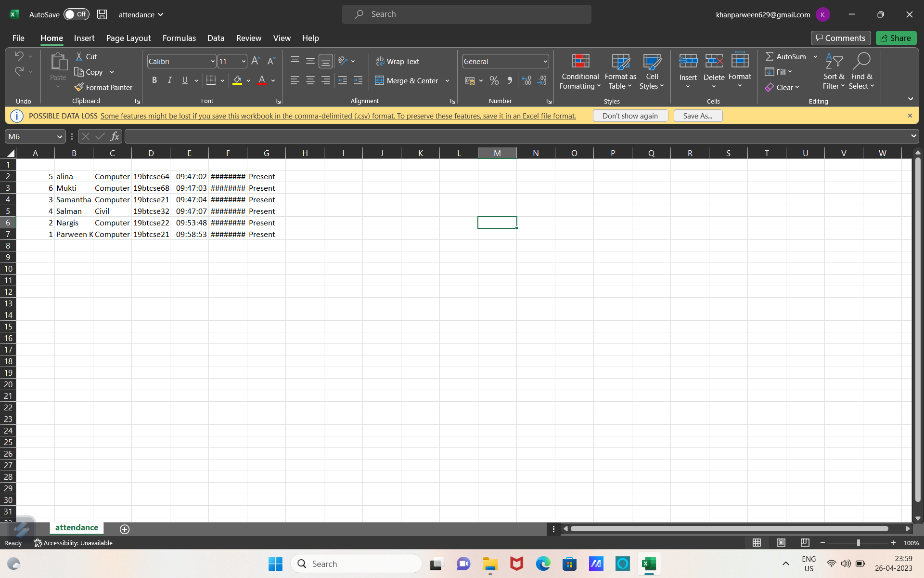Click the AutoSum sigma icon
This screenshot has width=924, height=578.
(x=770, y=56)
